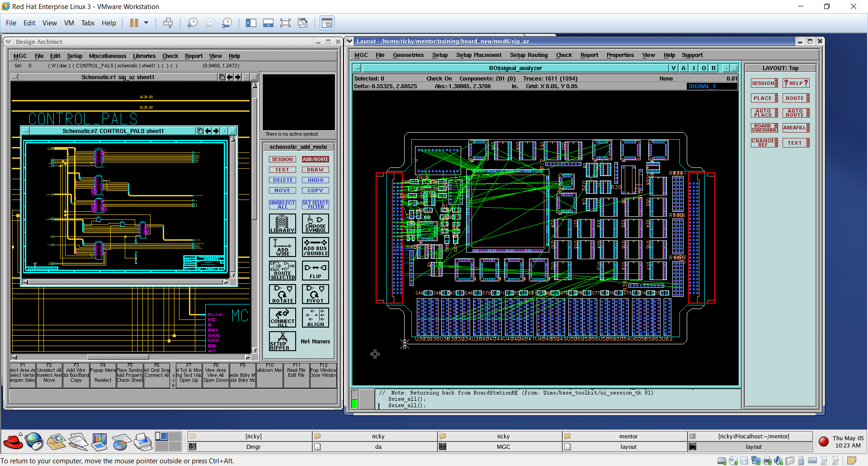Viewport: 868px width, 466px height.
Task: Toggle the V button in layout header
Action: [674, 68]
